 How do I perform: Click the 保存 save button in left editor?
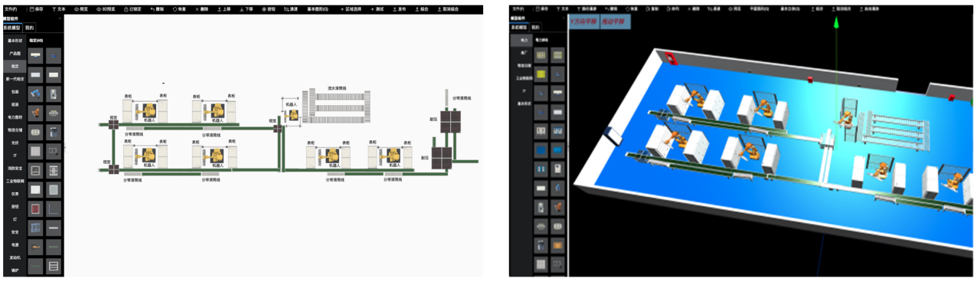36,9
